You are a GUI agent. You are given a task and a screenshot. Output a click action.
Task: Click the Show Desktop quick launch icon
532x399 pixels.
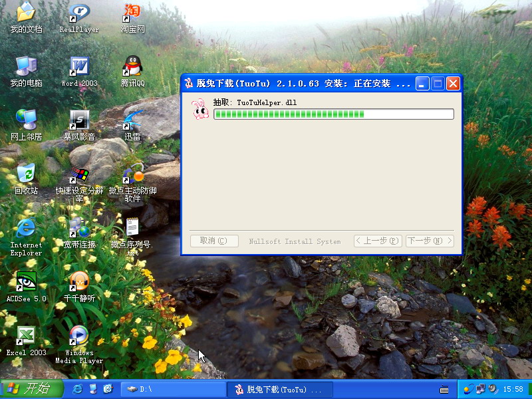(92, 389)
